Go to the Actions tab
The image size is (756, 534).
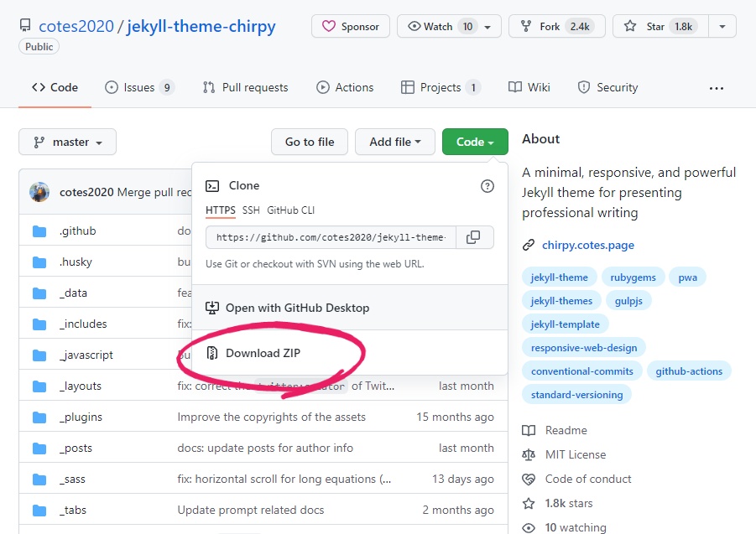(345, 87)
